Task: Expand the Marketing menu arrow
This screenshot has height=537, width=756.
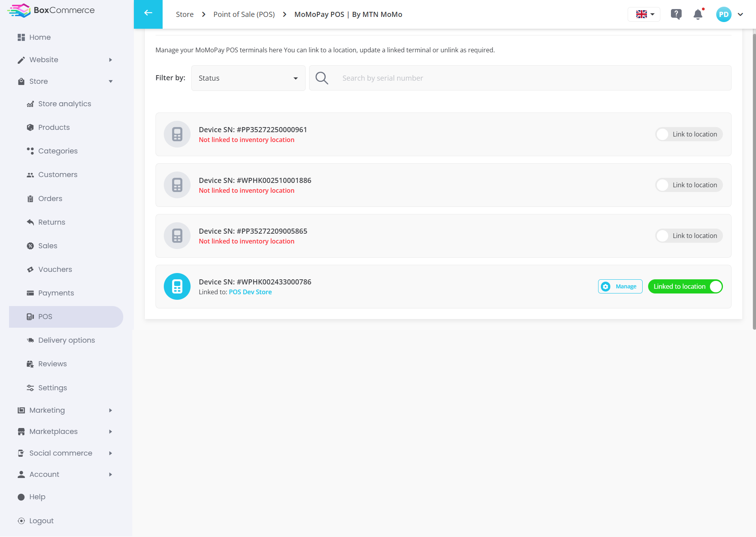Action: (x=111, y=410)
